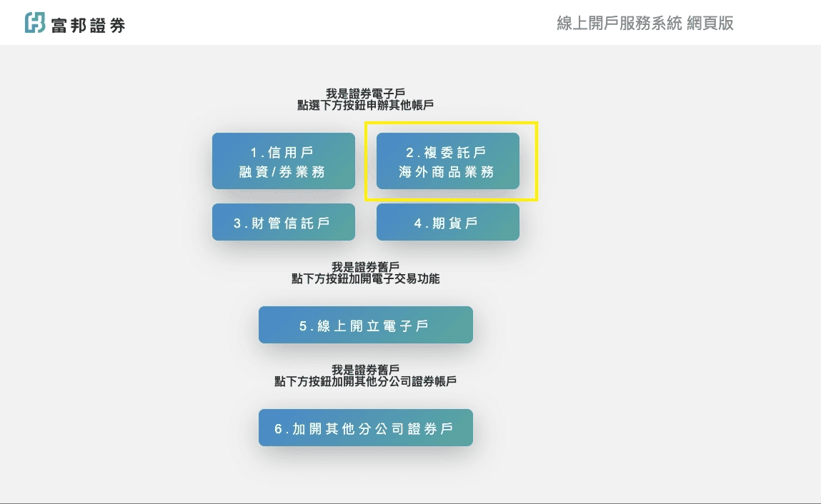Click the 線上開戶服務系統 網頁版 header text
The width and height of the screenshot is (821, 504).
click(x=645, y=23)
